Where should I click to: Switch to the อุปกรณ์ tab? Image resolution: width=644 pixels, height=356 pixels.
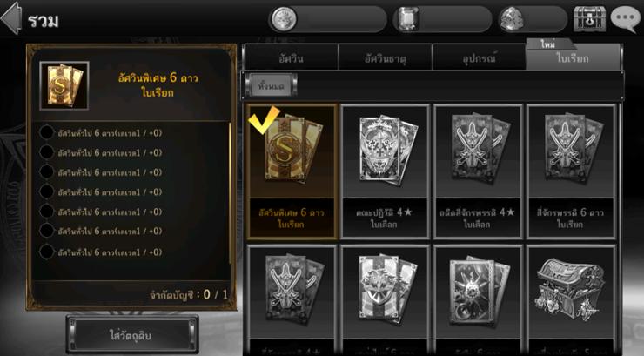(479, 58)
